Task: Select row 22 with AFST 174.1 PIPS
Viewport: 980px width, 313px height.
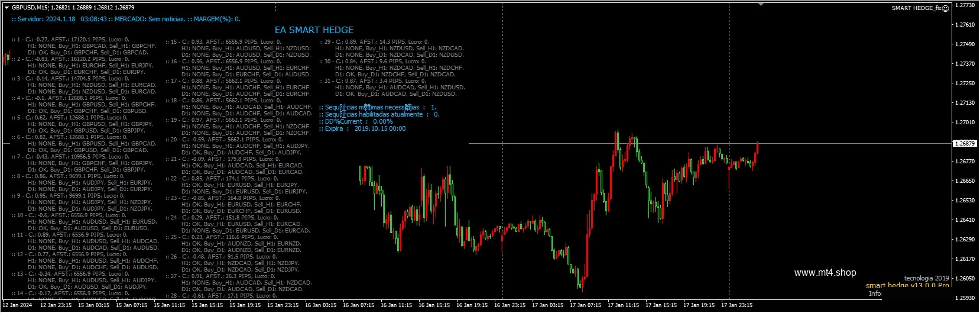Action: (x=222, y=179)
